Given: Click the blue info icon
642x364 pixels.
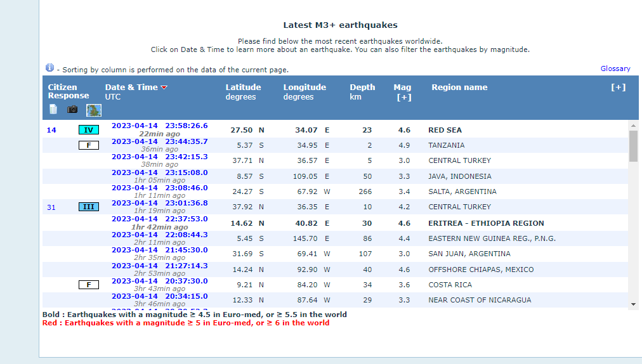Looking at the screenshot, I should (49, 68).
